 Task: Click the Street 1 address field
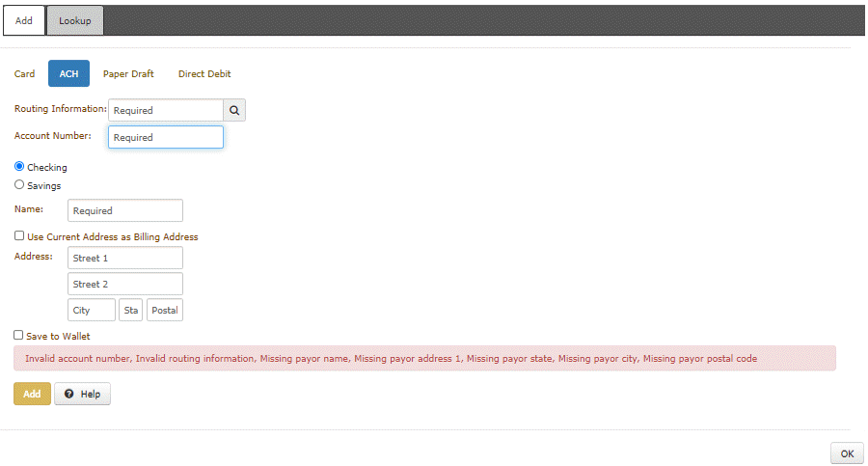[x=125, y=258]
